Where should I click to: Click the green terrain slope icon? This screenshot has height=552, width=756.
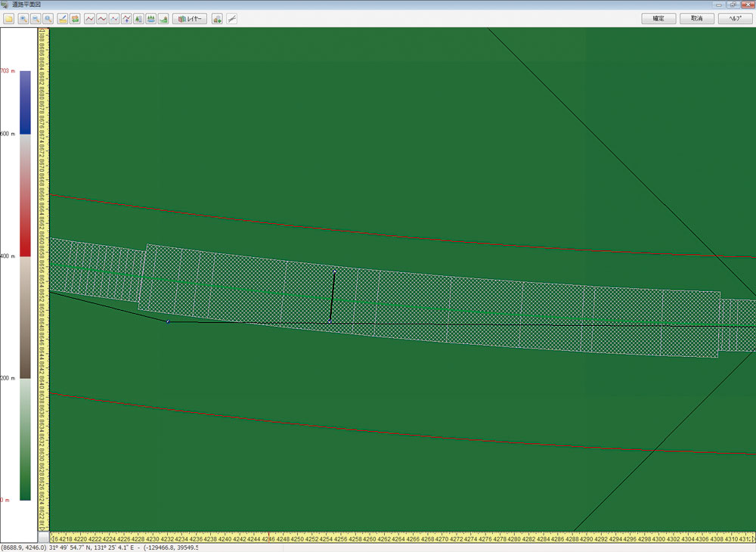163,19
